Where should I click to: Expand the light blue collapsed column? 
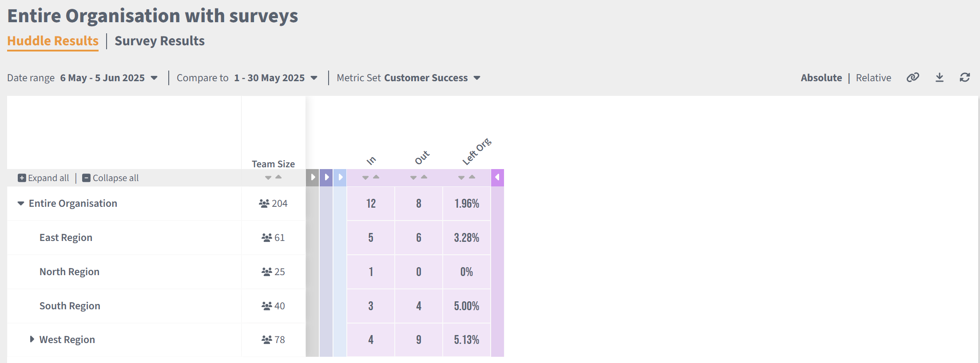[x=340, y=178]
